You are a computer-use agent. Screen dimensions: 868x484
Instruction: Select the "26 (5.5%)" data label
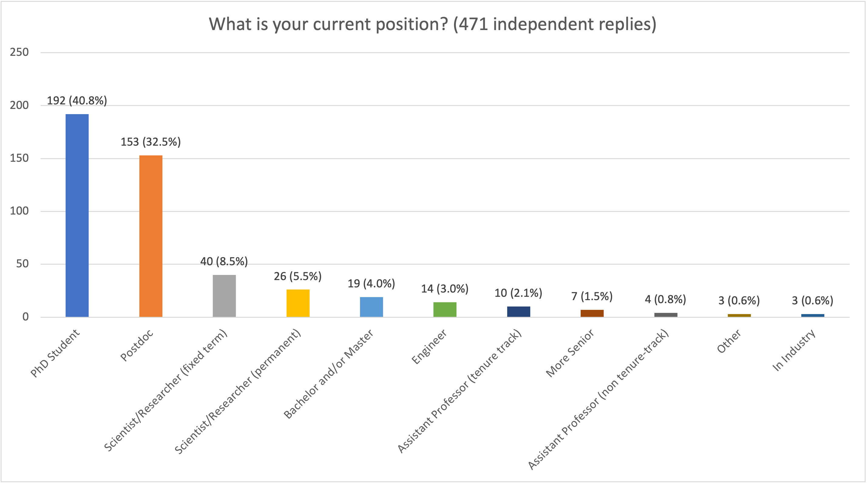click(297, 276)
